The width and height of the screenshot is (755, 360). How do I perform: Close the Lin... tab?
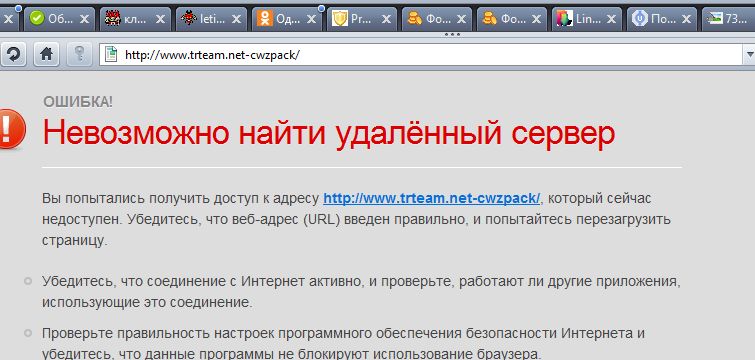(x=612, y=19)
